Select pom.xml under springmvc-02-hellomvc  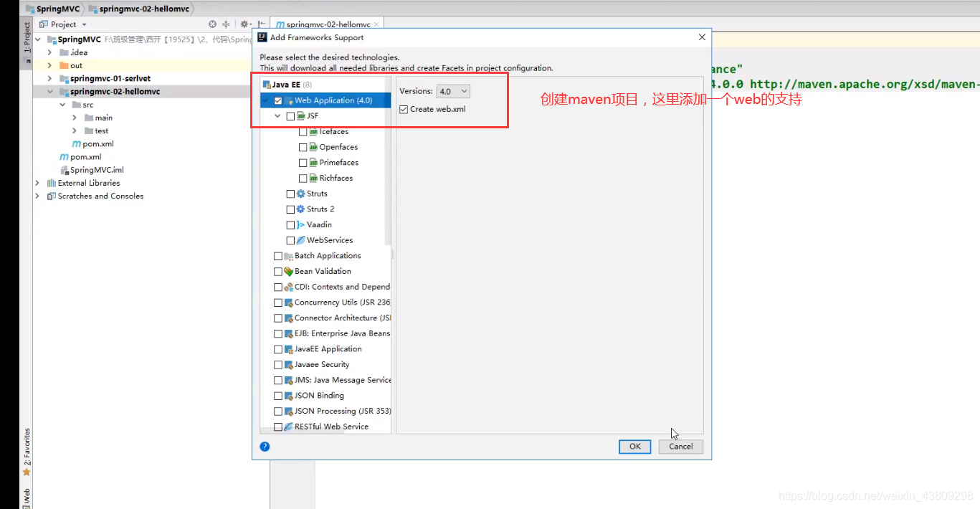tap(93, 143)
